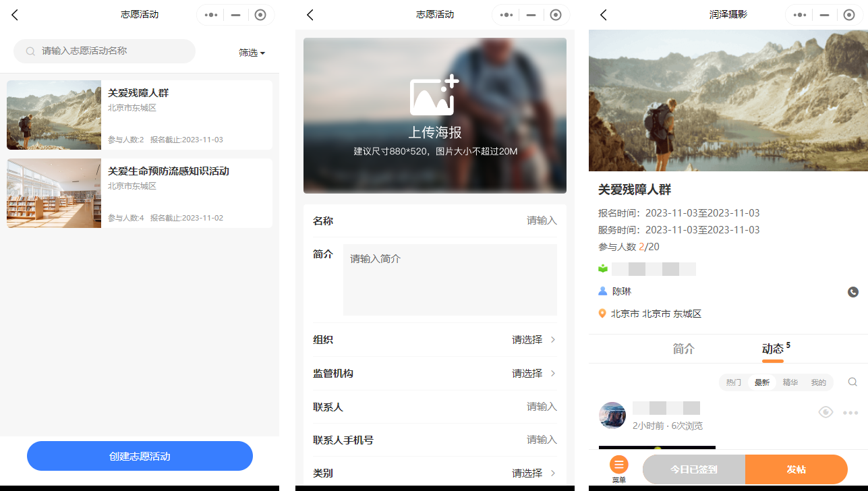Click the orange location pin icon
Screen dimensions: 868x491
[x=602, y=314]
